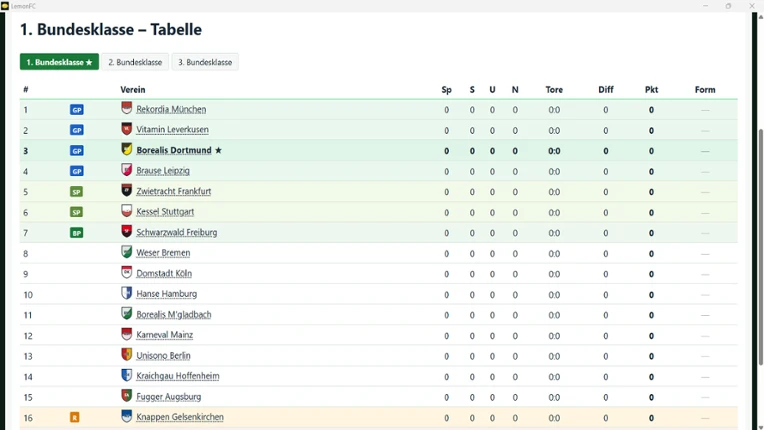Open the Weser Bremen team link
Viewport: 764px width, 430px height.
[x=163, y=253]
